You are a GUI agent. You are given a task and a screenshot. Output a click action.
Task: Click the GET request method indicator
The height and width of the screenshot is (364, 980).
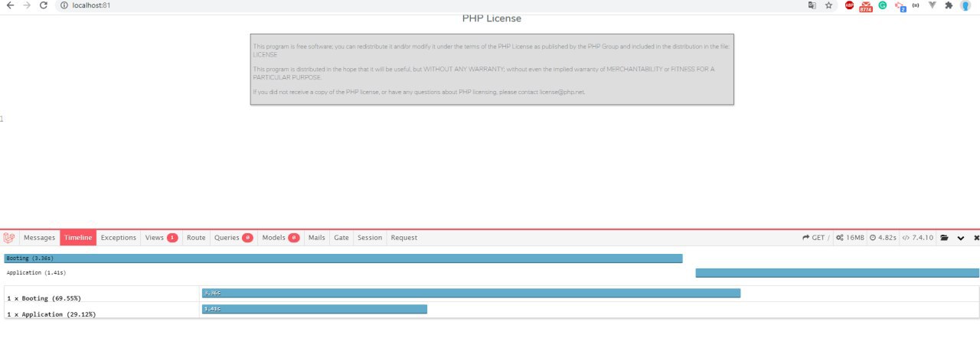[815, 238]
